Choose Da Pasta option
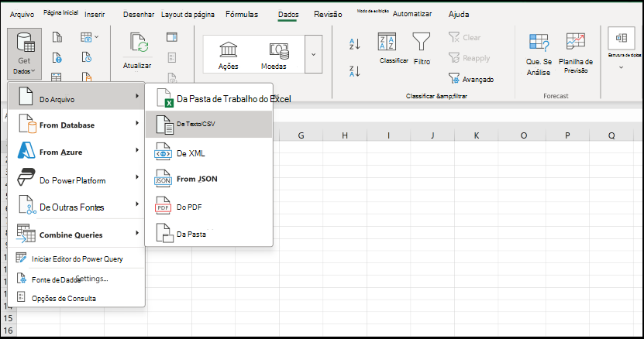 coord(209,234)
